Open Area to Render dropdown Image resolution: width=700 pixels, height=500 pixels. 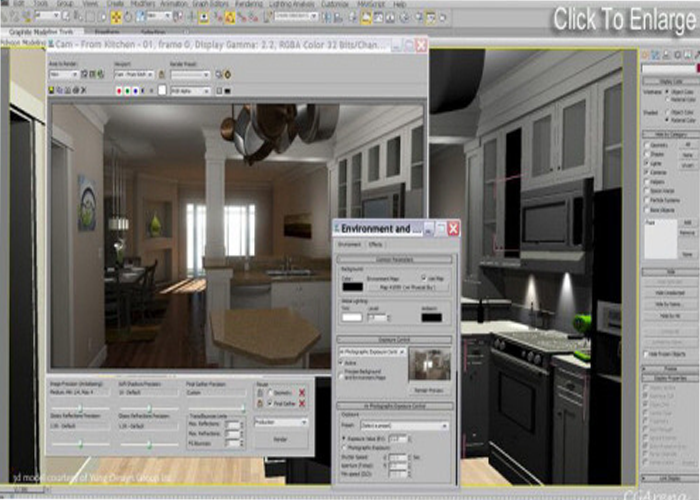pos(64,75)
